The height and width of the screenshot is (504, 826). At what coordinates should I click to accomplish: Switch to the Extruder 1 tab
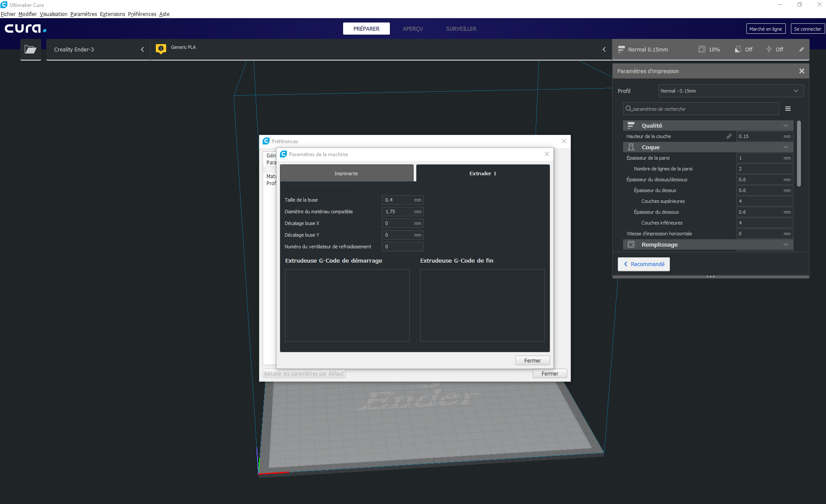pos(483,173)
